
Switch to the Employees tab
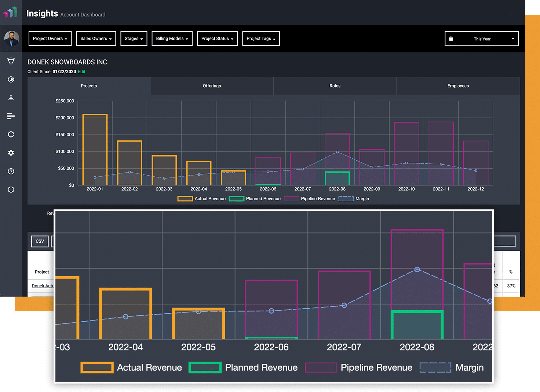(458, 86)
